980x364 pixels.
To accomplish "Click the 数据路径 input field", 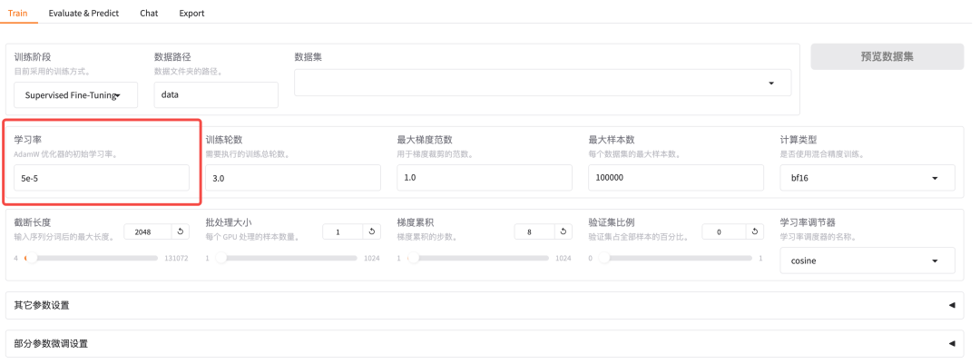I will pos(216,95).
